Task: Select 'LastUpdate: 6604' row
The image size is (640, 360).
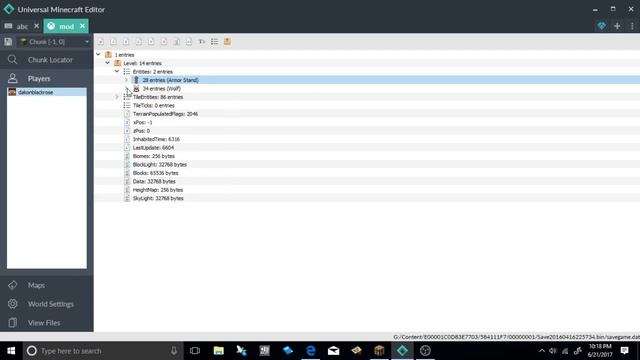Action: [x=367, y=148]
